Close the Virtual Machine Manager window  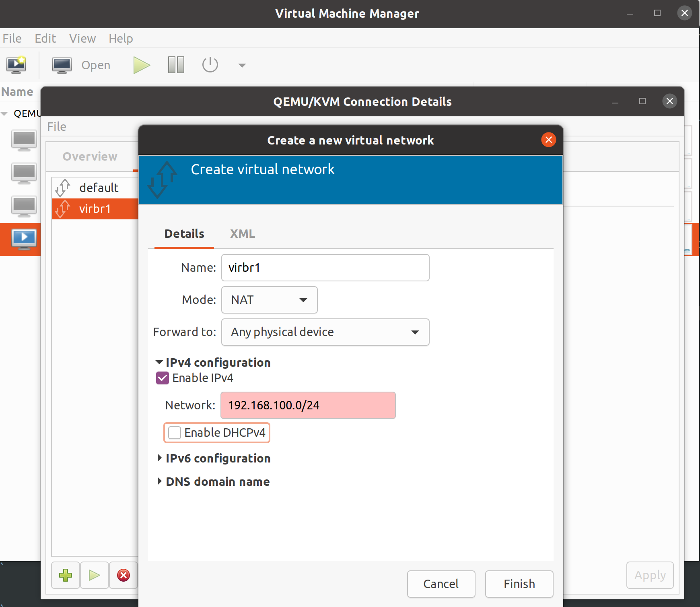(x=684, y=13)
